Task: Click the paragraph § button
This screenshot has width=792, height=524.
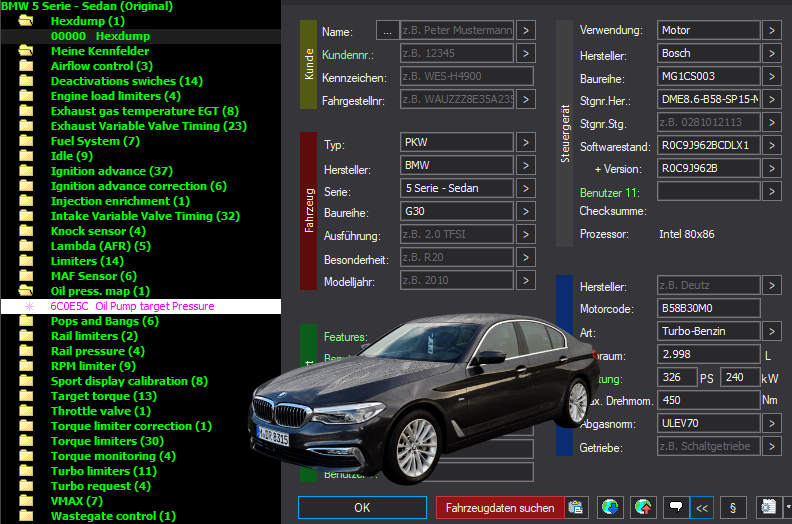Action: (x=733, y=507)
